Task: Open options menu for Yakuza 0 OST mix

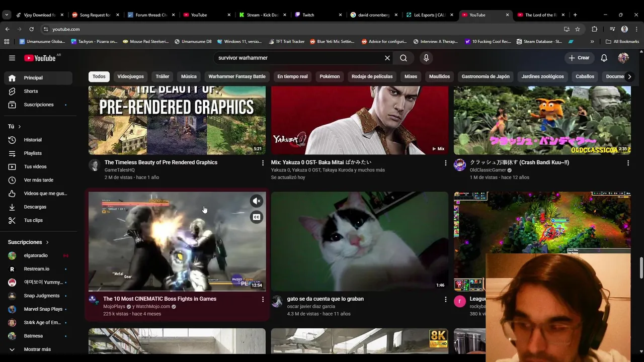Action: (x=445, y=163)
